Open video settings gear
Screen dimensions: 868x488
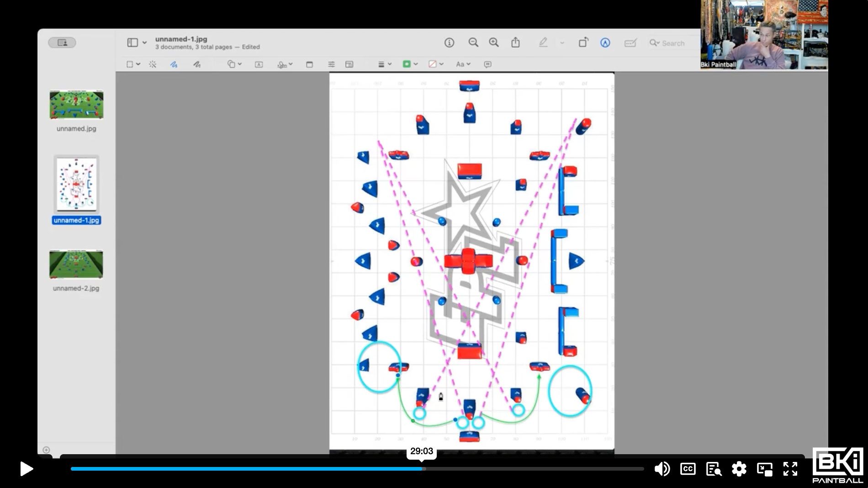click(739, 469)
